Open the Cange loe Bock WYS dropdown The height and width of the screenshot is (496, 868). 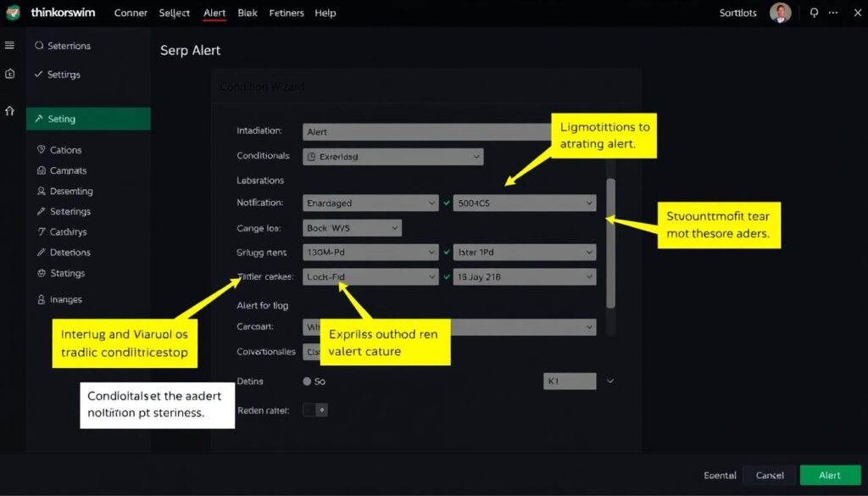pos(352,228)
